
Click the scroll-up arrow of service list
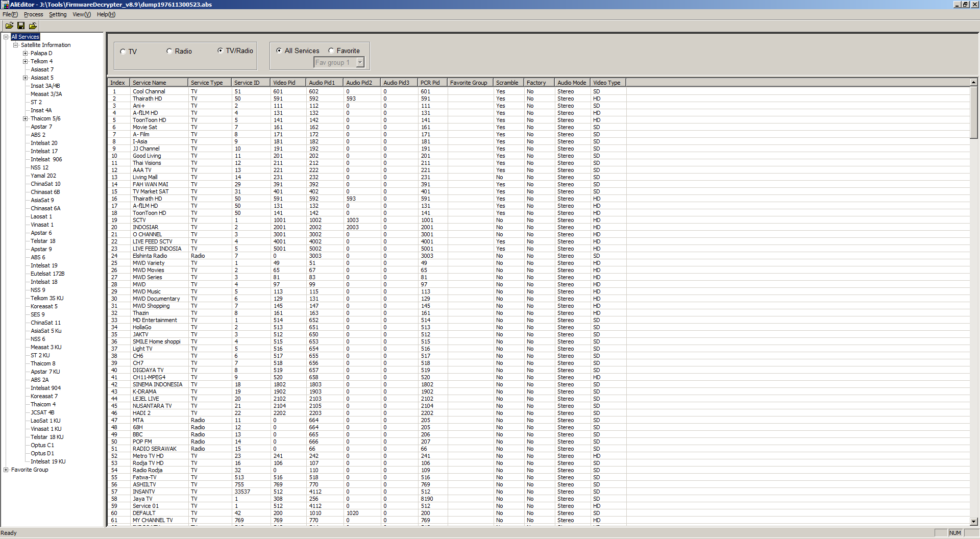(973, 82)
